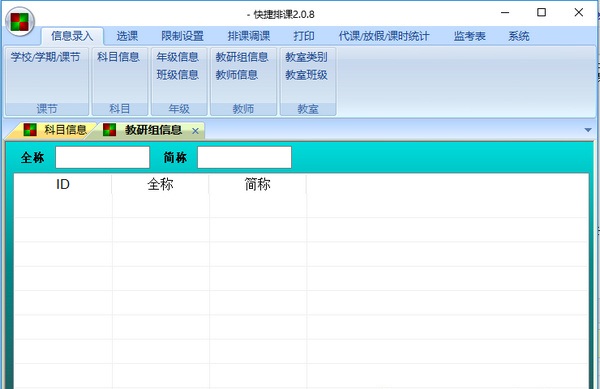Screen dimensions: 600x389
Task: Click the 教室 ribbon group label
Action: tap(308, 109)
